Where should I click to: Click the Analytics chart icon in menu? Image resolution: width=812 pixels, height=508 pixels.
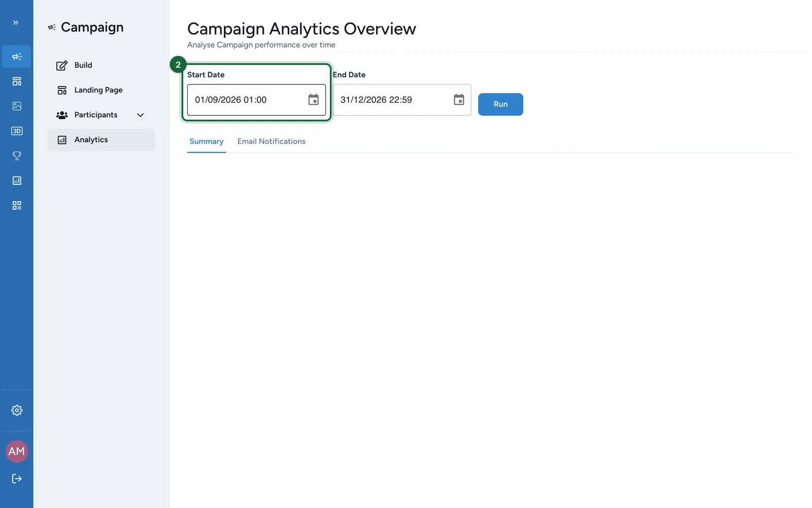click(62, 140)
